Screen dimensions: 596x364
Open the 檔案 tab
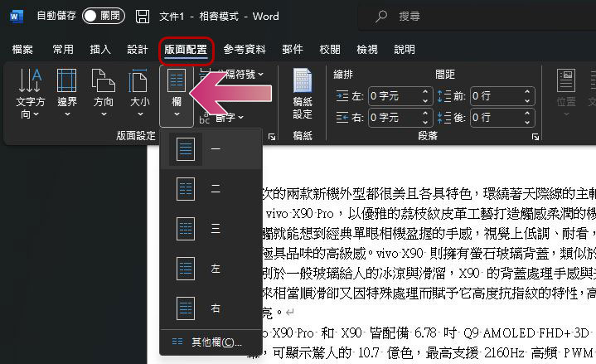click(x=22, y=50)
